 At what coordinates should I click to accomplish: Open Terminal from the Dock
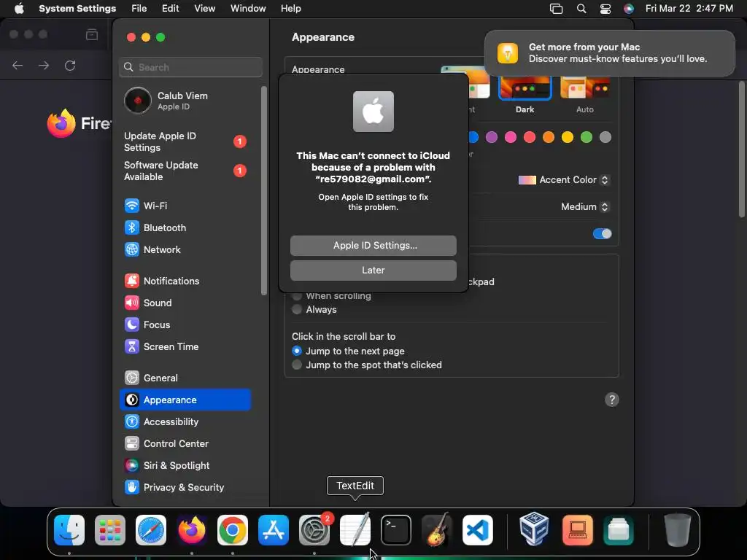point(396,530)
